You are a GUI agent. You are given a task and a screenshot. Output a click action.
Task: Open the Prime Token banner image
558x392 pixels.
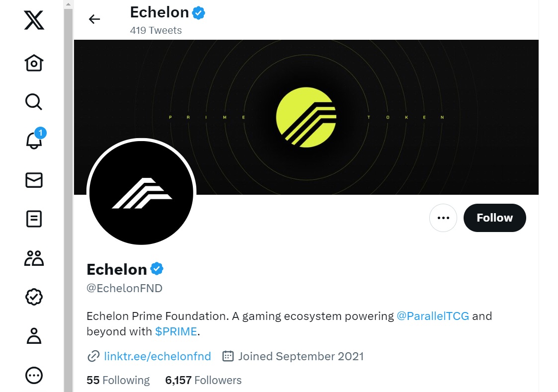coord(306,117)
